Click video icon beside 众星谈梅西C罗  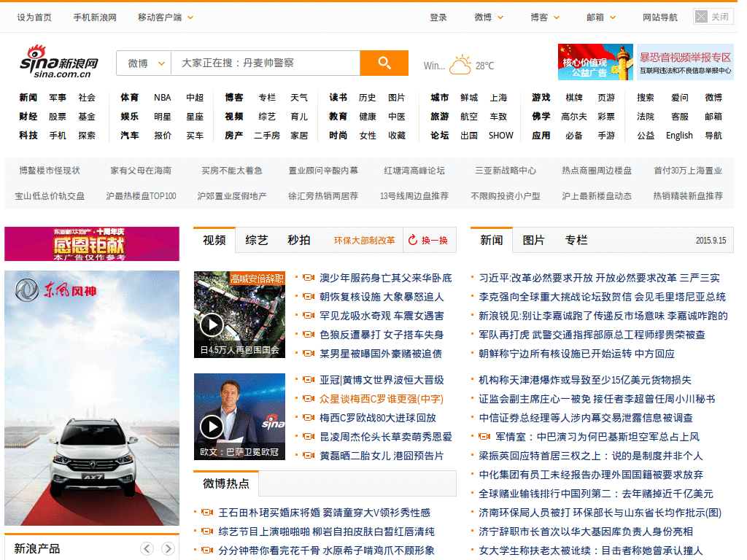pyautogui.click(x=309, y=399)
